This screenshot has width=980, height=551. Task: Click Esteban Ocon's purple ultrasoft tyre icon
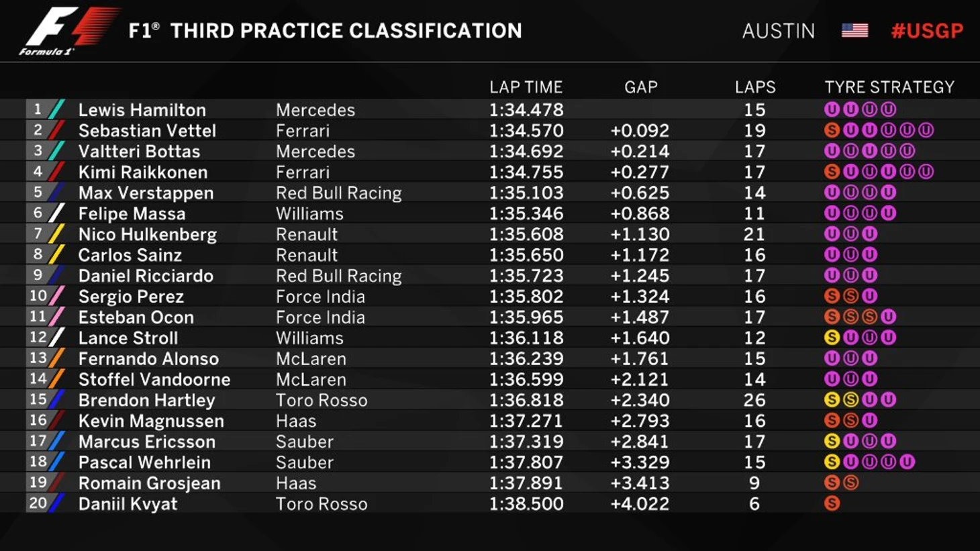coord(888,317)
